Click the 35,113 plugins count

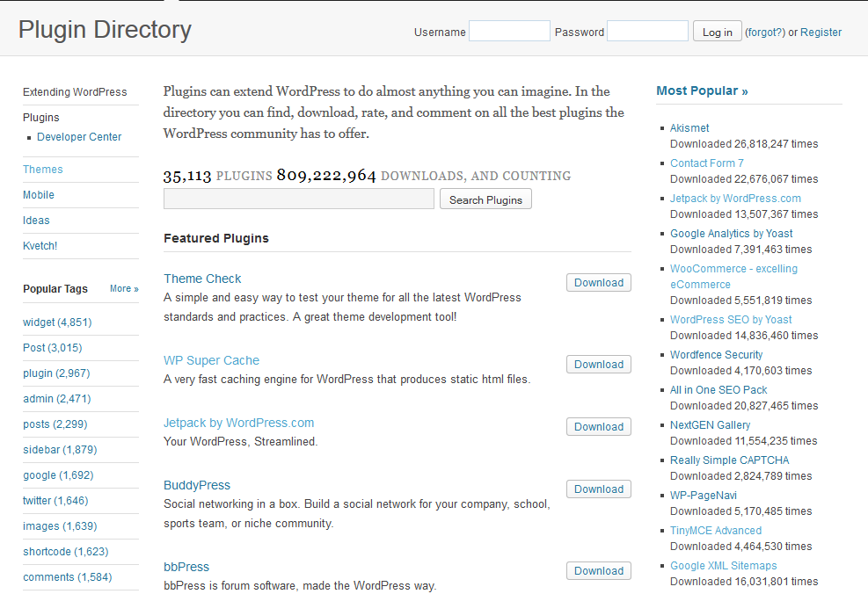click(x=187, y=176)
